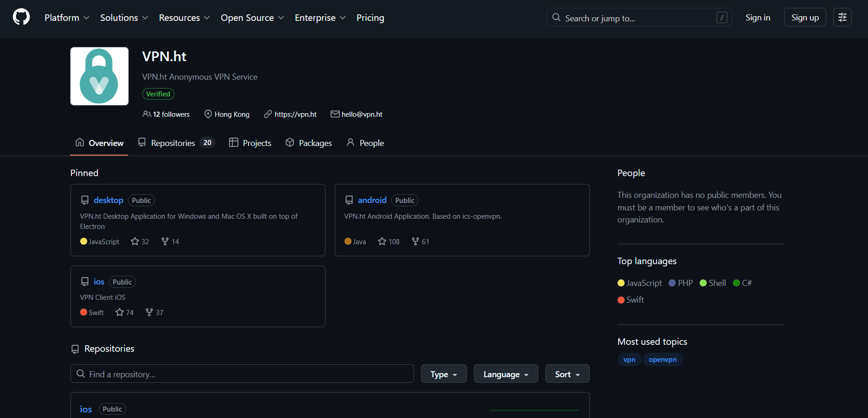Image resolution: width=868 pixels, height=418 pixels.
Task: Expand the Solutions menu
Action: (124, 18)
